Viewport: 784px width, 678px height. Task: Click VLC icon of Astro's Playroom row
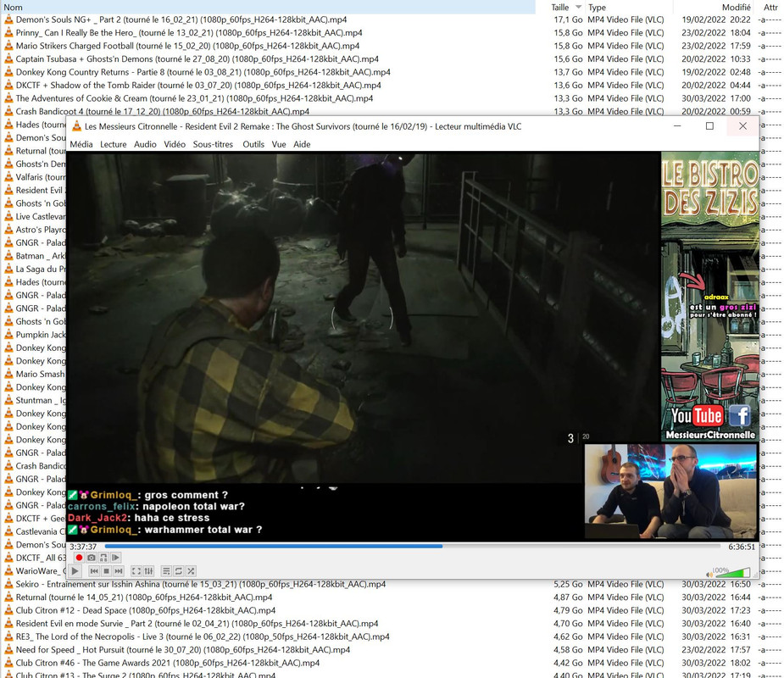8,230
